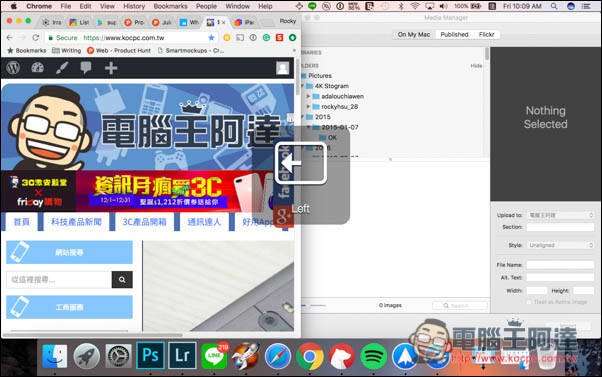Click the File Name input field

point(561,265)
